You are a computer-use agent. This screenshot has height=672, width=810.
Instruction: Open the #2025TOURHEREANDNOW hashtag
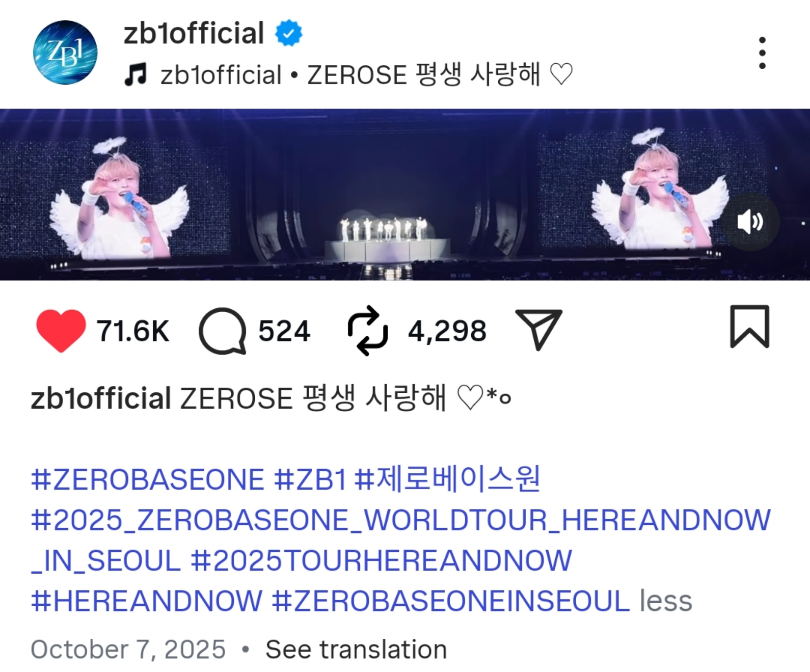click(x=381, y=561)
